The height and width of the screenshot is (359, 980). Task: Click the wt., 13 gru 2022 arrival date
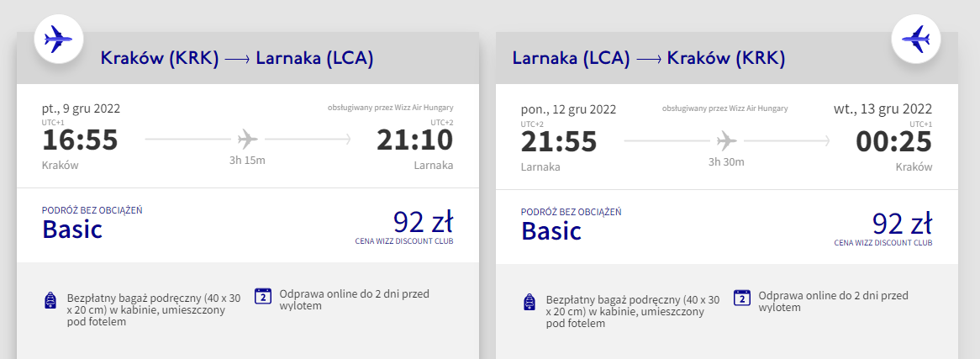tap(883, 108)
